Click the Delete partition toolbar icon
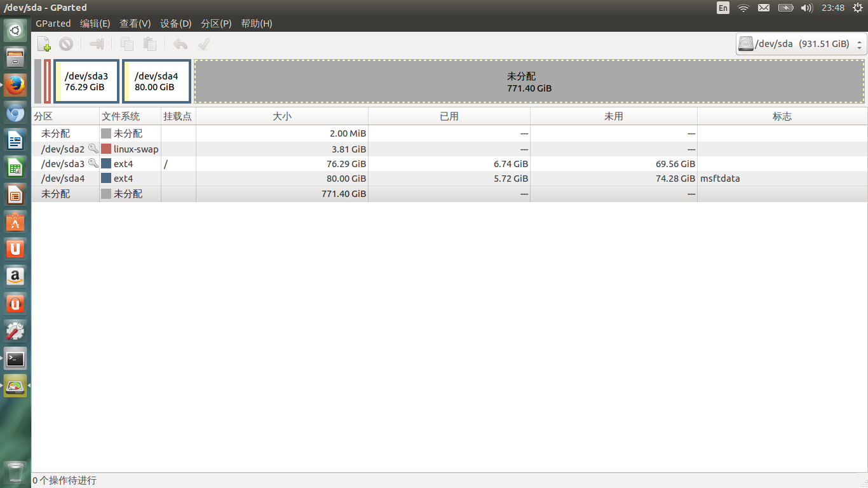 coord(66,44)
